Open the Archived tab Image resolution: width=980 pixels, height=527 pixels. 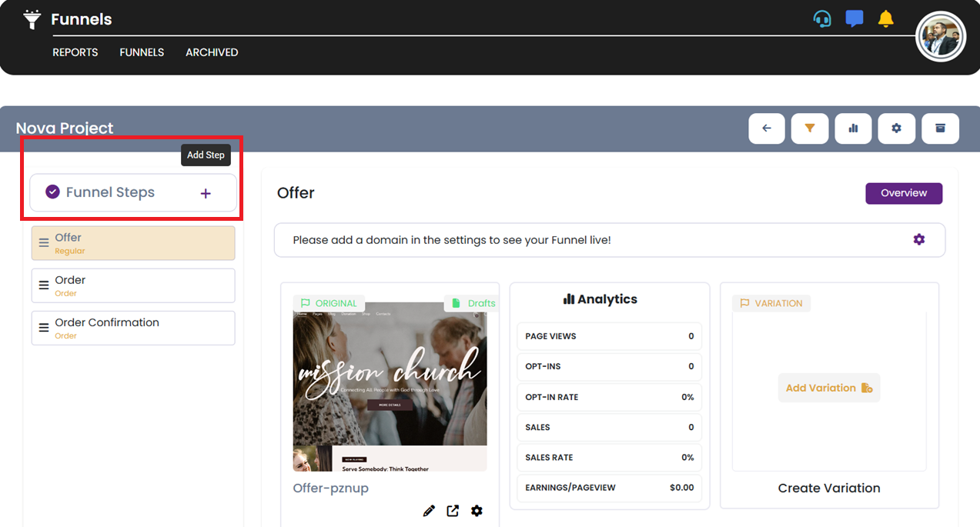click(x=212, y=52)
